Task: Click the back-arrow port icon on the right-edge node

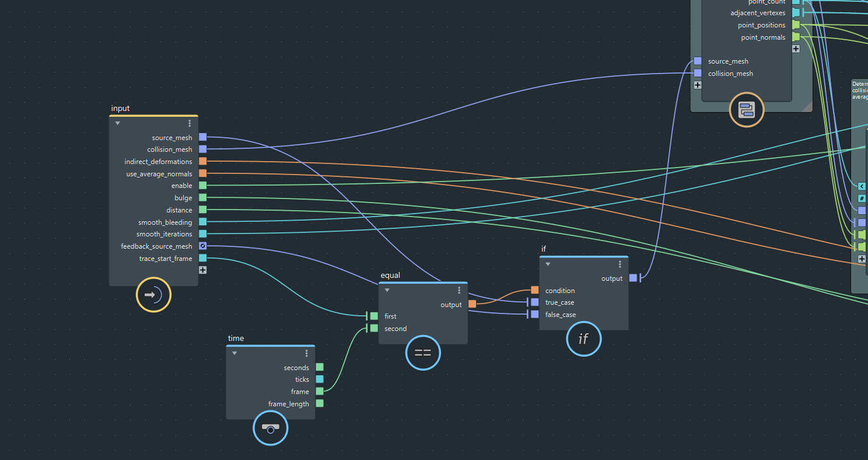Action: tap(862, 186)
